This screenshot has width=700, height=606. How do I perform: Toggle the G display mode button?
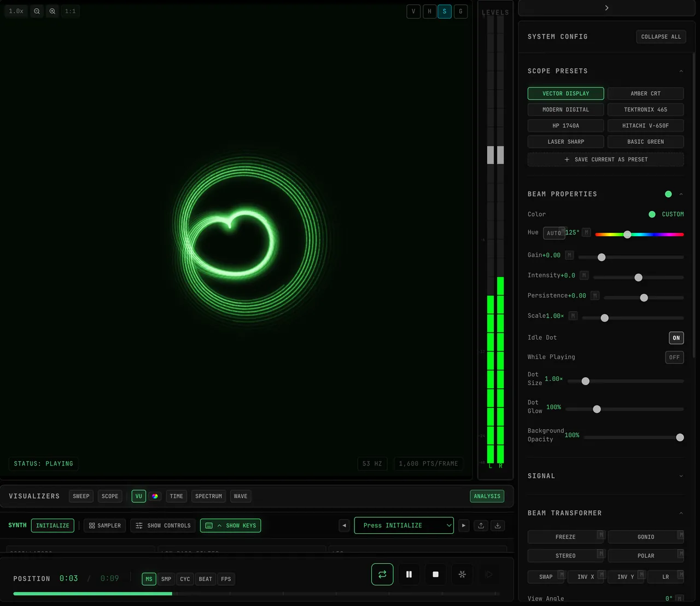click(x=460, y=11)
